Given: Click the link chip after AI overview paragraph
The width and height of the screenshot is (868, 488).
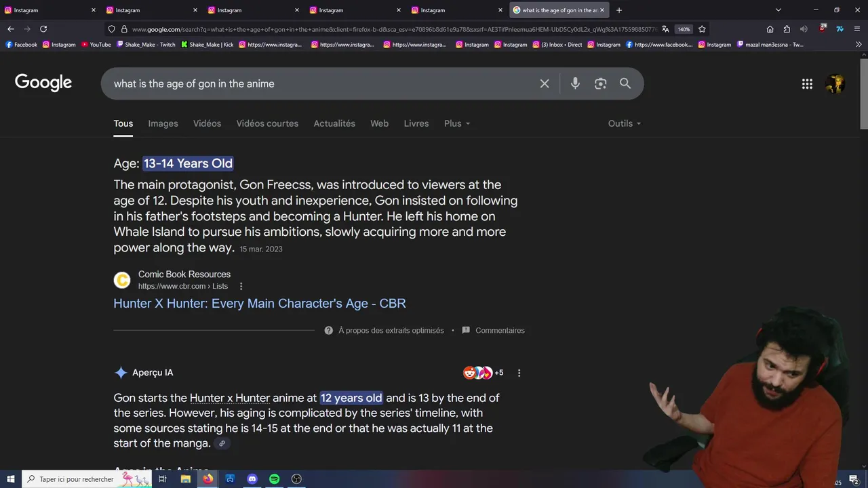Looking at the screenshot, I should coord(222,444).
